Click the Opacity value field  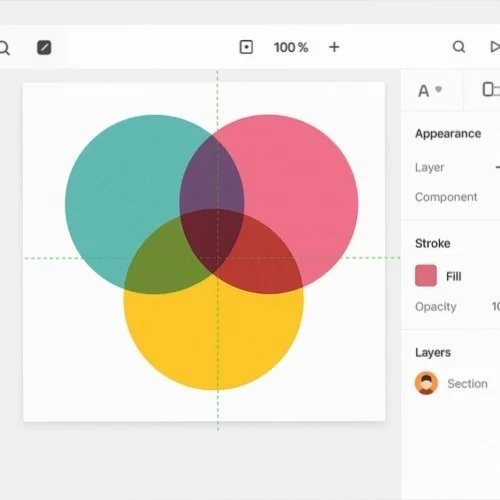pos(496,306)
